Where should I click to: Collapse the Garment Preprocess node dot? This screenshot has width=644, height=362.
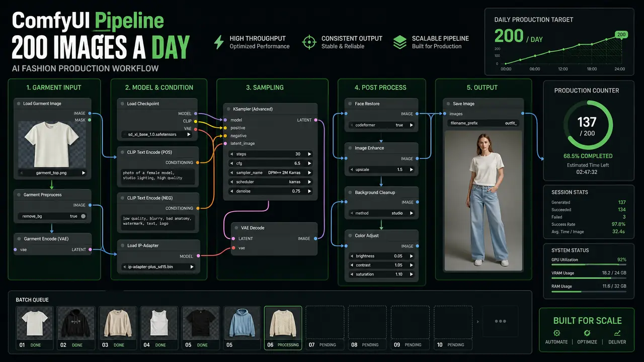18,195
